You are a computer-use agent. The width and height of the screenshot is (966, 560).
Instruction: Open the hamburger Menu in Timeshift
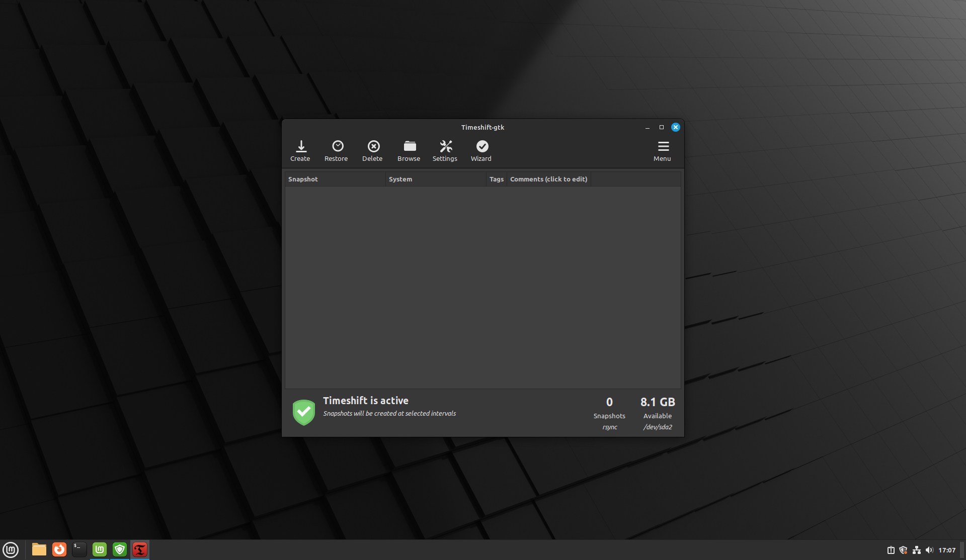tap(662, 151)
